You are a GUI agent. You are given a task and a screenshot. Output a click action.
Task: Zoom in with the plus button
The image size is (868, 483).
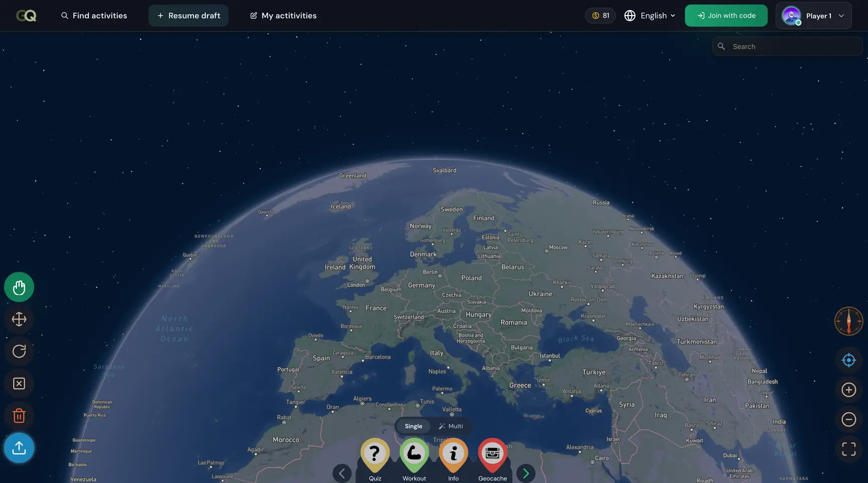[x=848, y=390]
